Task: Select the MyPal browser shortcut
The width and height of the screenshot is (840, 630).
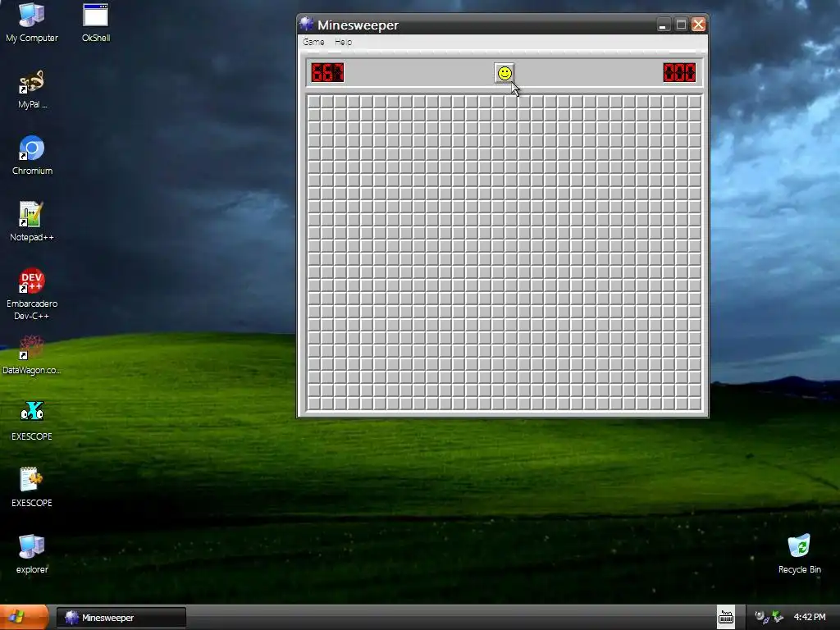Action: click(32, 89)
